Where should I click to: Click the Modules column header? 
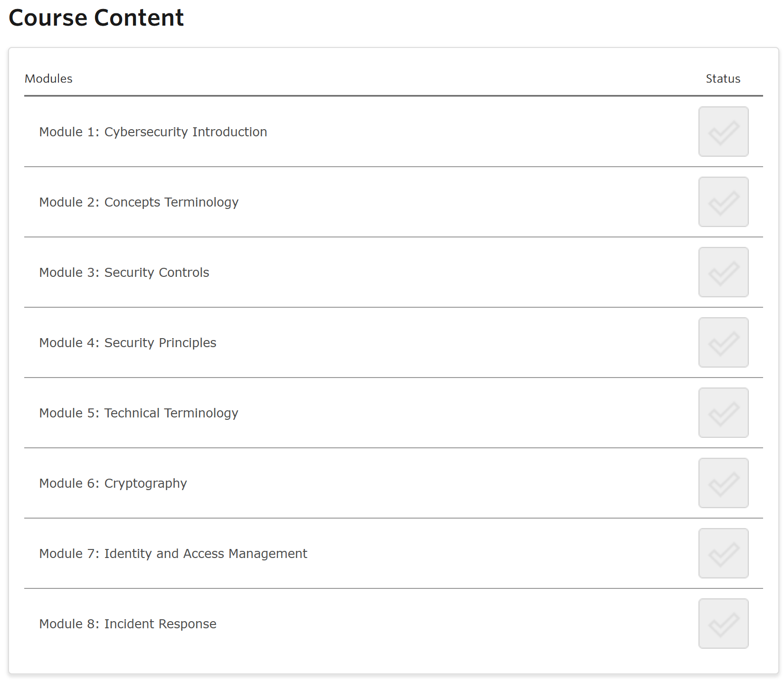coord(48,79)
